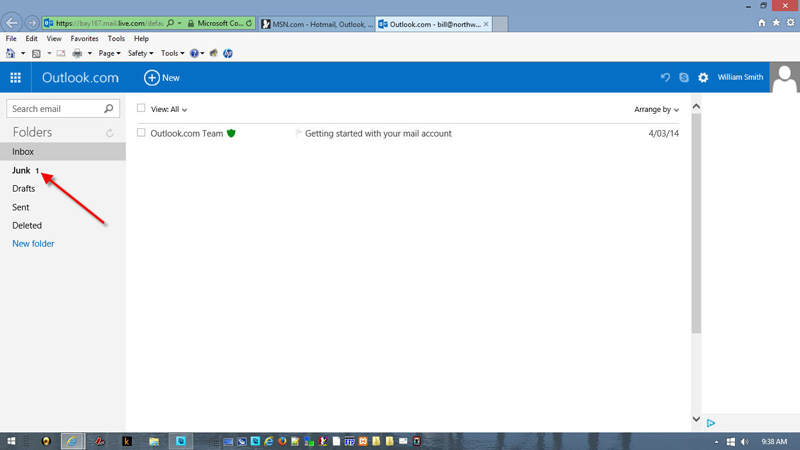Screen dimensions: 800x450
Task: Show hidden system tray icons arrow
Action: click(x=716, y=442)
